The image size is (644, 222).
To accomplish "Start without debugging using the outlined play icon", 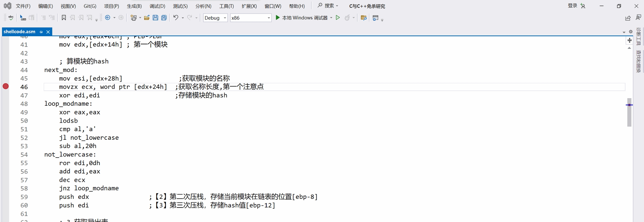I will tap(338, 18).
